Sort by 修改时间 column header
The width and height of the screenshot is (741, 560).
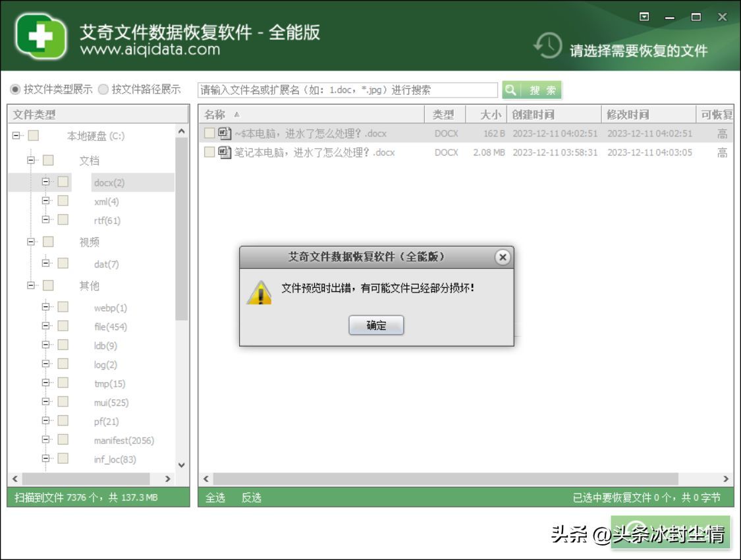649,115
